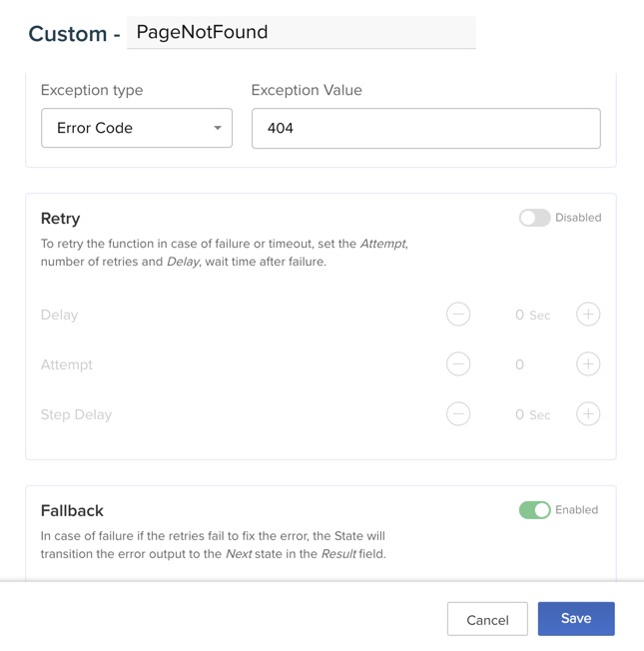Image resolution: width=644 pixels, height=651 pixels.
Task: Click the Exception Value field containing 404
Action: (x=425, y=128)
